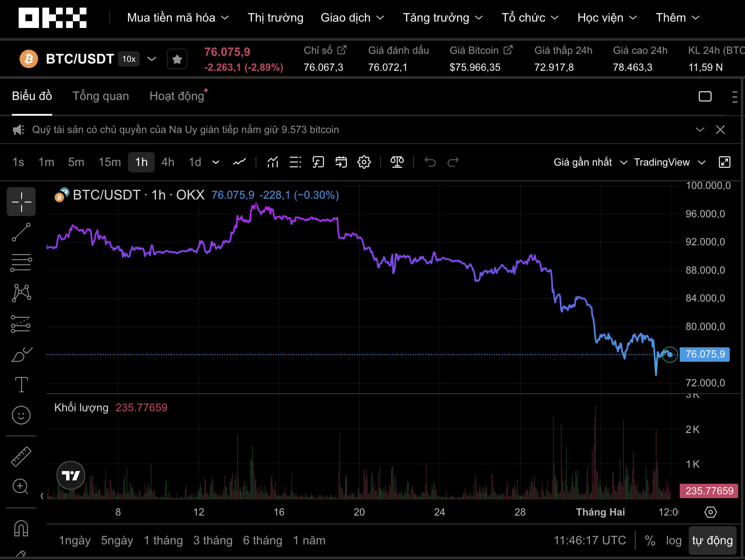This screenshot has width=745, height=560.
Task: Select the crosshair cursor tool
Action: tap(21, 202)
